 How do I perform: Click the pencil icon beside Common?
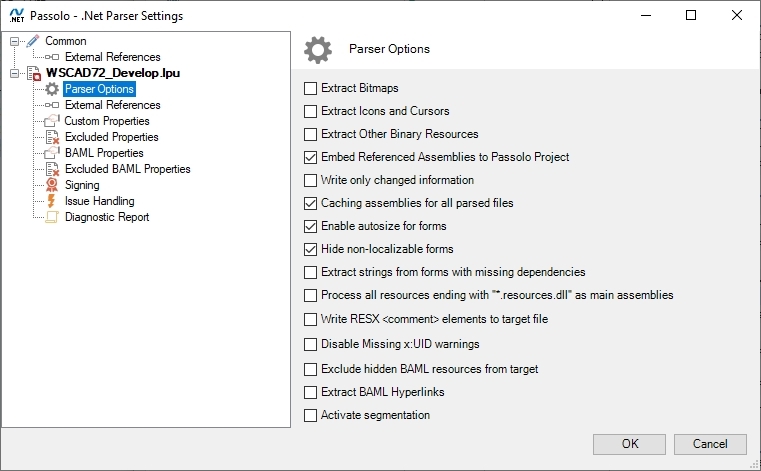pyautogui.click(x=33, y=41)
